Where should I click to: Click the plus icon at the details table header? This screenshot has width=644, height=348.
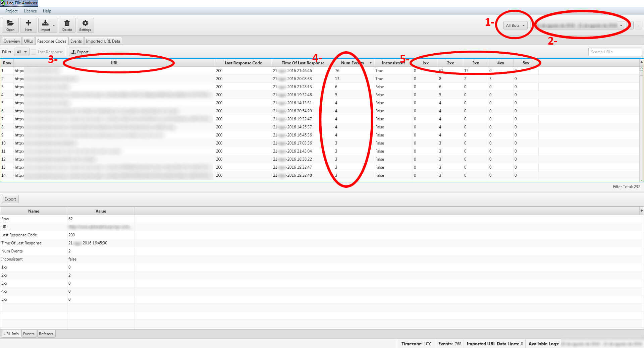pos(641,211)
